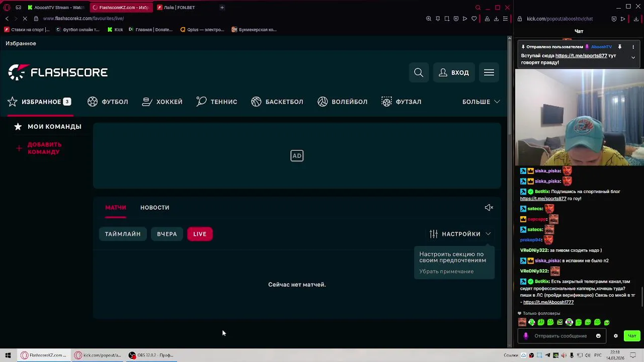
Task: Switch to the МАТЧИ tab
Action: point(116,208)
